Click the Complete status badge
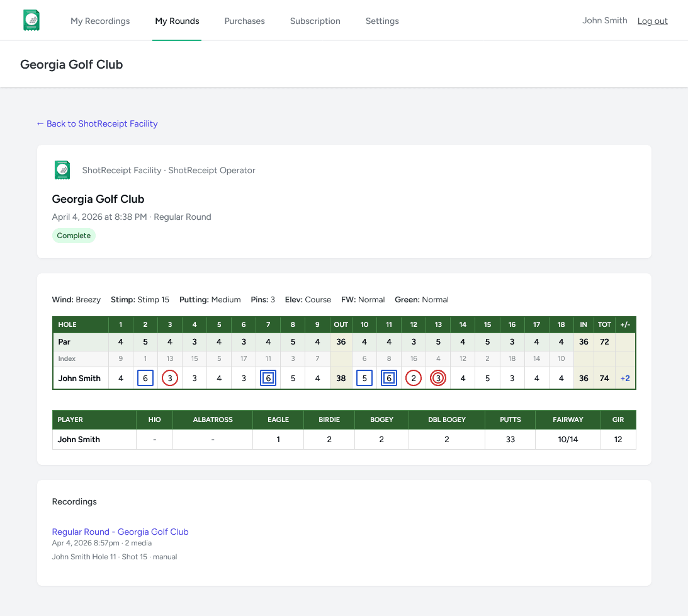 (74, 235)
